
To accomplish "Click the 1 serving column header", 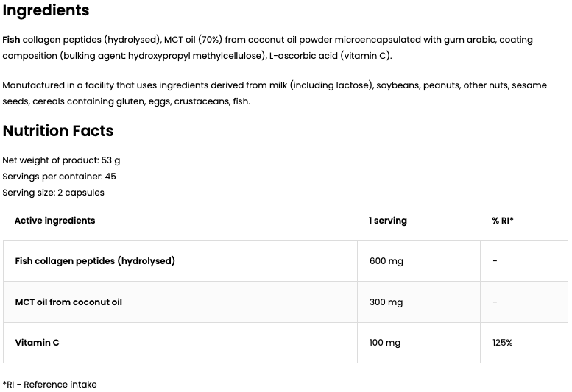I will click(387, 221).
